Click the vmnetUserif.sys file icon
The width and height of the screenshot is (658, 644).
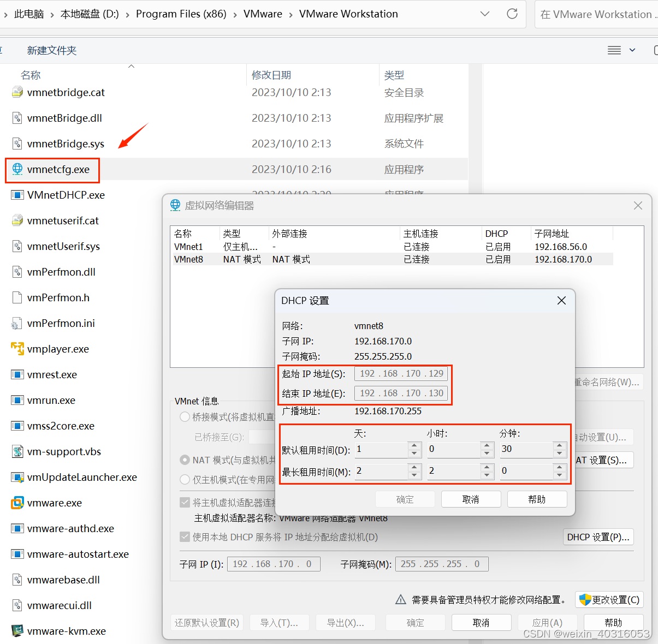coord(17,246)
